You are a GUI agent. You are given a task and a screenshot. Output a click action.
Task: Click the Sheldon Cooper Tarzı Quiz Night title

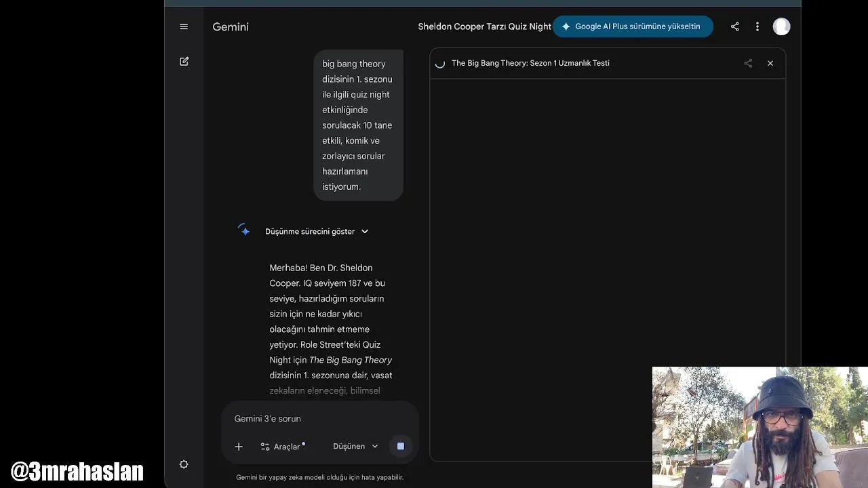[484, 26]
